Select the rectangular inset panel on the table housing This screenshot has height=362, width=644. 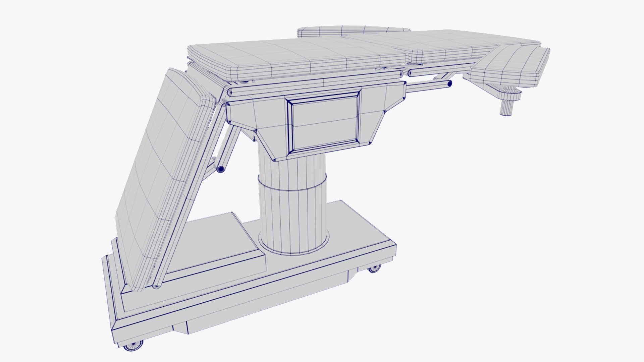click(324, 123)
